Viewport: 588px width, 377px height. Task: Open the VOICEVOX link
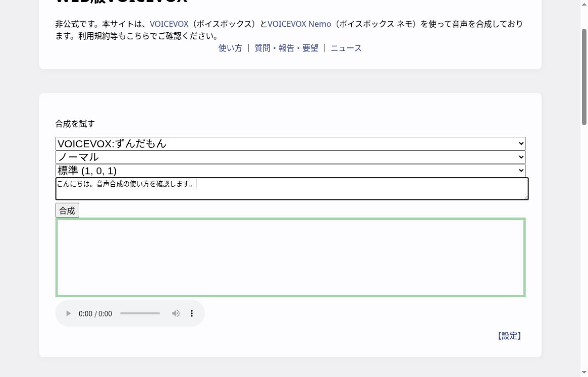[169, 24]
